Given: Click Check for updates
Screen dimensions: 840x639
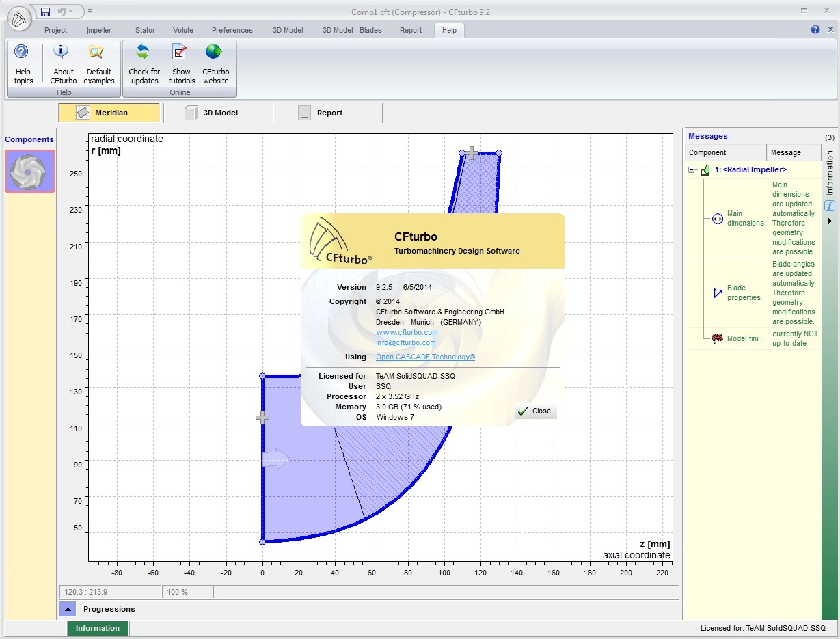Looking at the screenshot, I should coord(144,65).
